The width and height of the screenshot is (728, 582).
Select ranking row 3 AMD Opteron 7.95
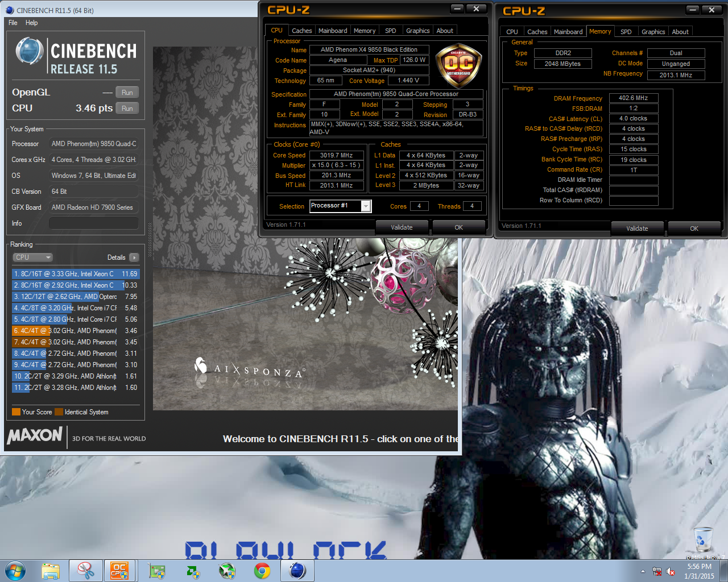point(76,297)
